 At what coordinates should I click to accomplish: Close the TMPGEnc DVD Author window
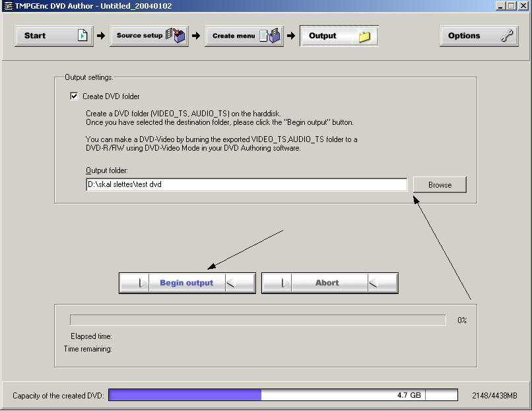pos(523,6)
